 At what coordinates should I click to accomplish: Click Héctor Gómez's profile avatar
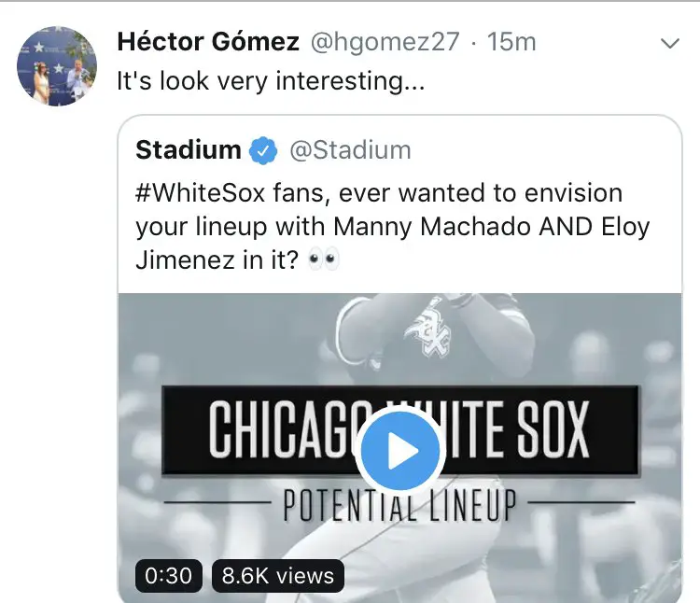(58, 65)
